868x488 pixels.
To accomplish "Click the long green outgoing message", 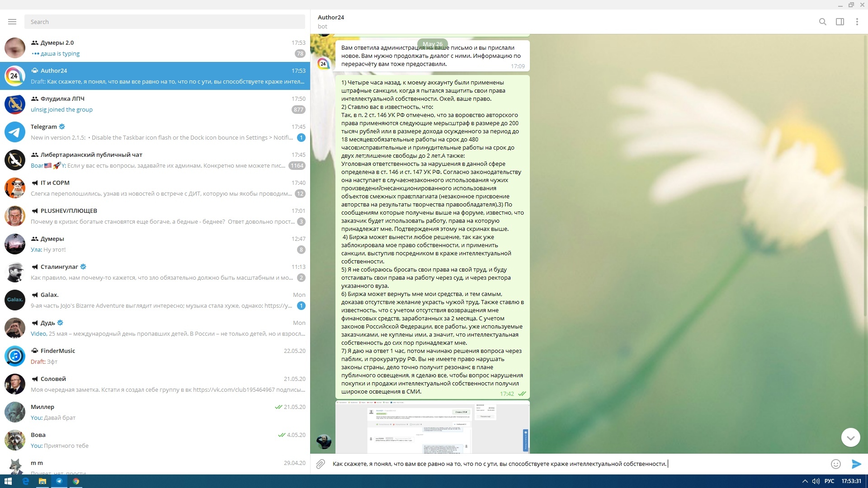I will click(432, 237).
